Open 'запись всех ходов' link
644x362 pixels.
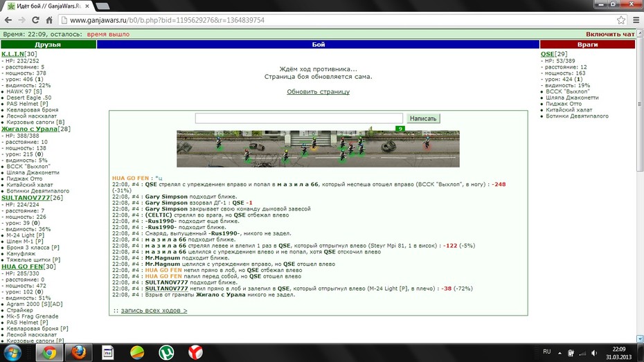154,311
